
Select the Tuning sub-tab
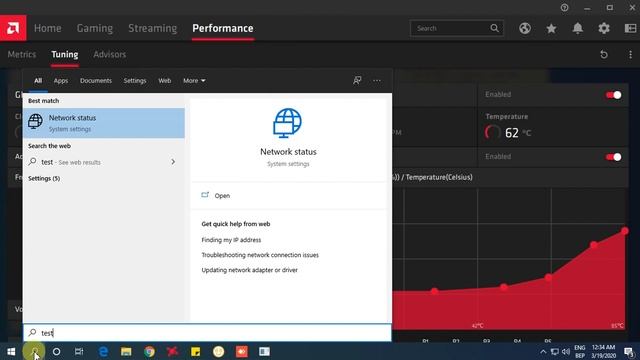point(64,54)
